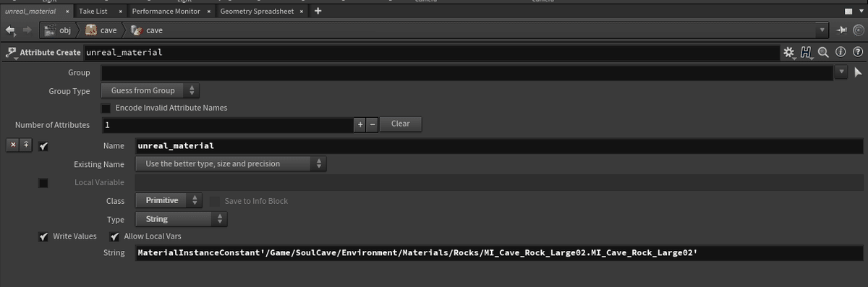Show node info with the i icon
This screenshot has width=868, height=287.
[x=841, y=52]
